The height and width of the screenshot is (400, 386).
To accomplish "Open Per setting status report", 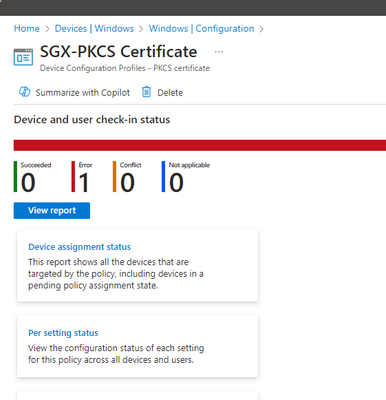I will (x=63, y=333).
